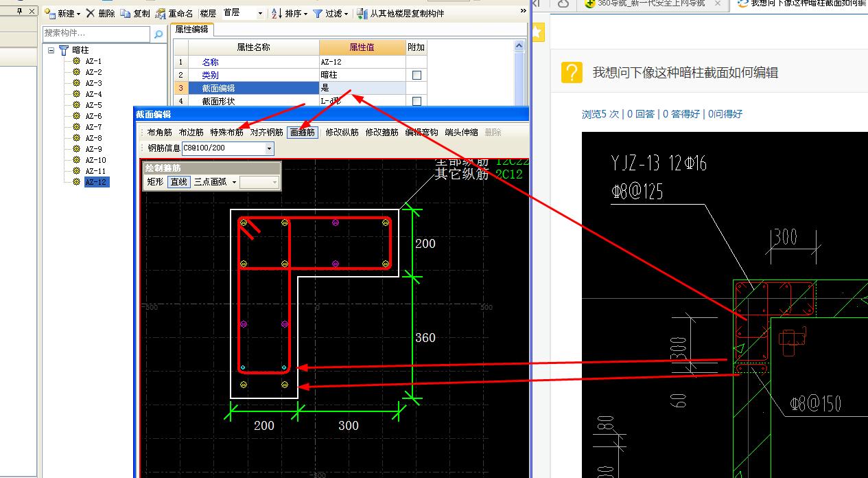Toggle the 画箍筋 draw stirrup tool
Viewport: 868px width, 478px height.
coord(303,133)
